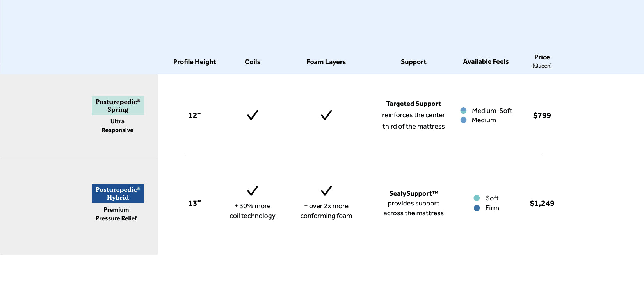The height and width of the screenshot is (293, 644).
Task: Click the Profile Height column header
Action: click(194, 62)
